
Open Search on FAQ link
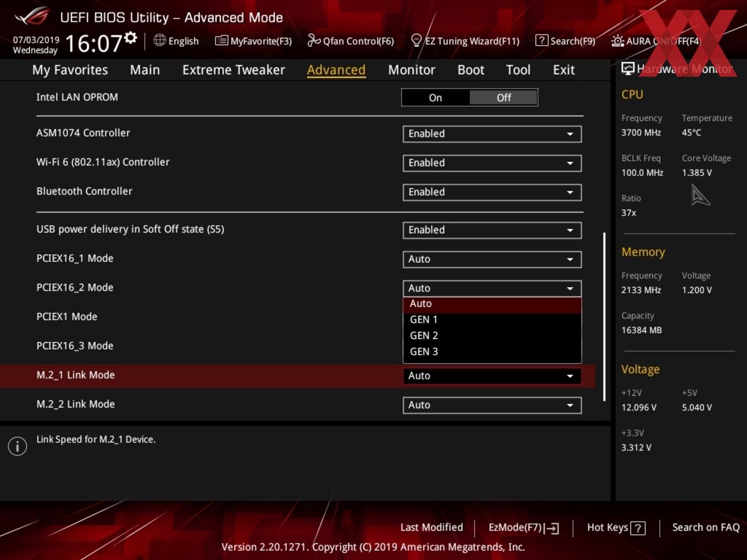click(x=706, y=528)
